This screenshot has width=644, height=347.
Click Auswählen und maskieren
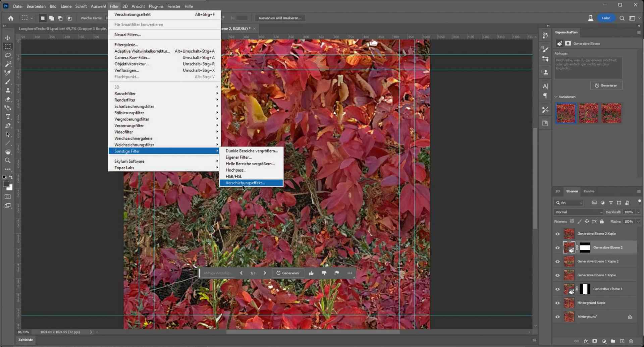click(280, 18)
